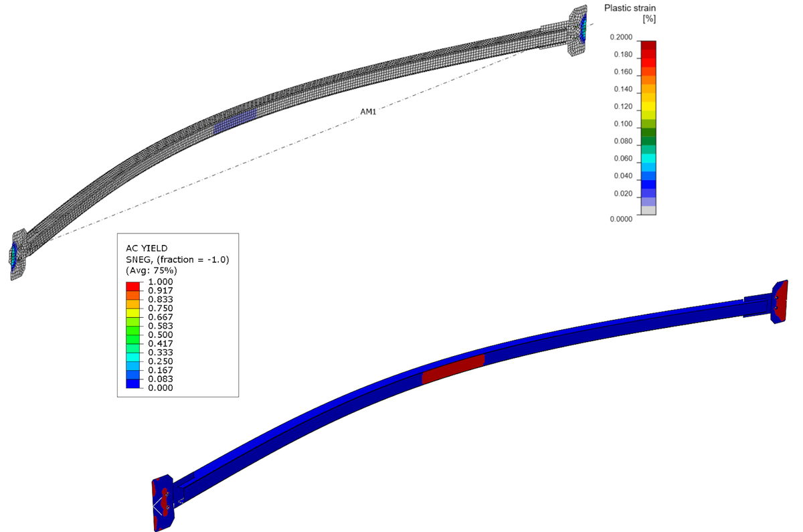
Task: Click the AM1 axis label on the dashed line
Action: coord(367,110)
